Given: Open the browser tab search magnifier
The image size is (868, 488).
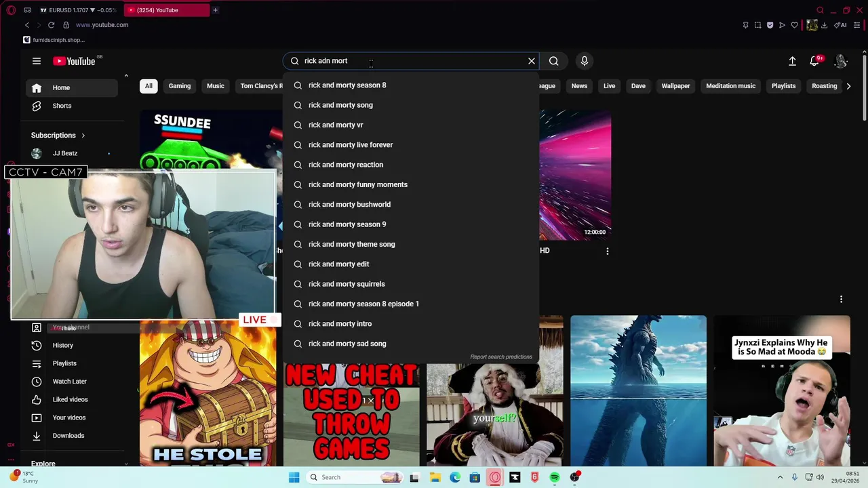Looking at the screenshot, I should 820,10.
